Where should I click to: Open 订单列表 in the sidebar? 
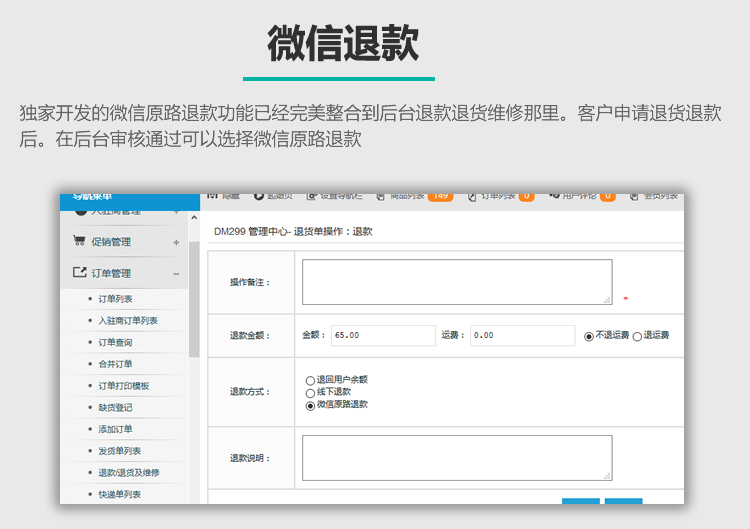pos(115,299)
